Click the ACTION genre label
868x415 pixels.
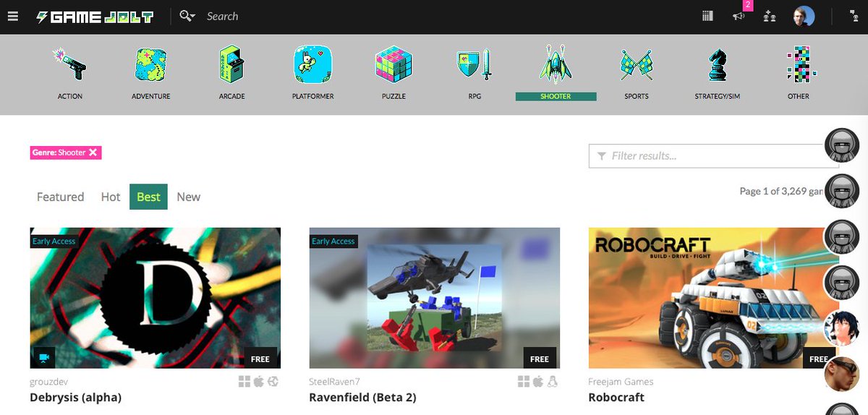point(70,96)
